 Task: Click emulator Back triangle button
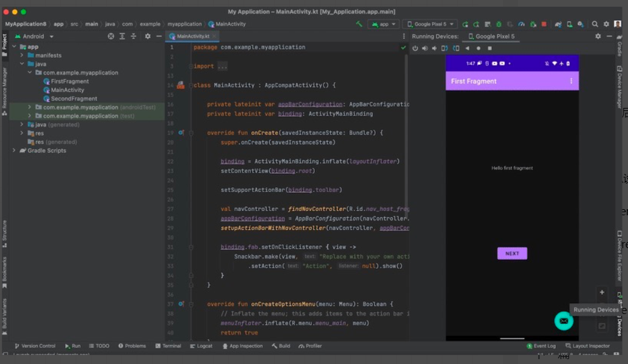coord(467,48)
